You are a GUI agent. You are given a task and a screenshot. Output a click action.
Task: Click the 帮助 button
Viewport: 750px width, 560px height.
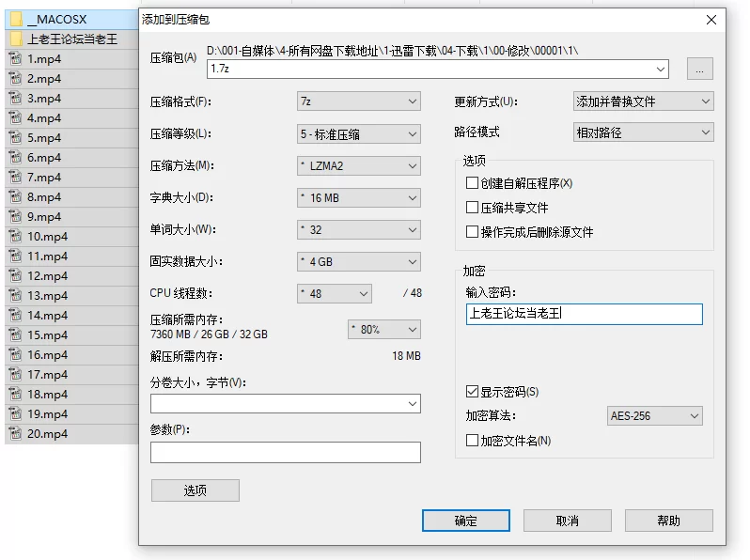coord(668,521)
